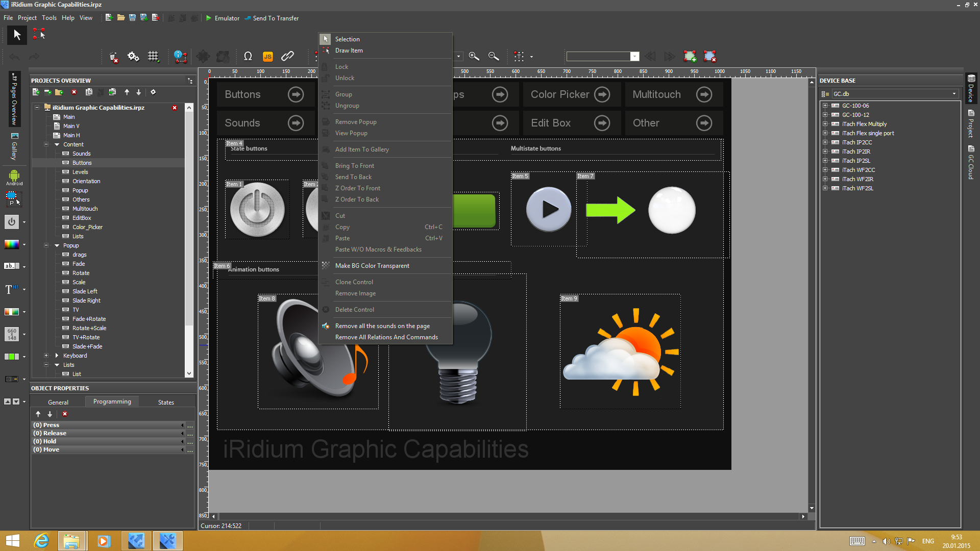The width and height of the screenshot is (980, 551).
Task: Click the double gears settings icon
Action: (x=133, y=57)
